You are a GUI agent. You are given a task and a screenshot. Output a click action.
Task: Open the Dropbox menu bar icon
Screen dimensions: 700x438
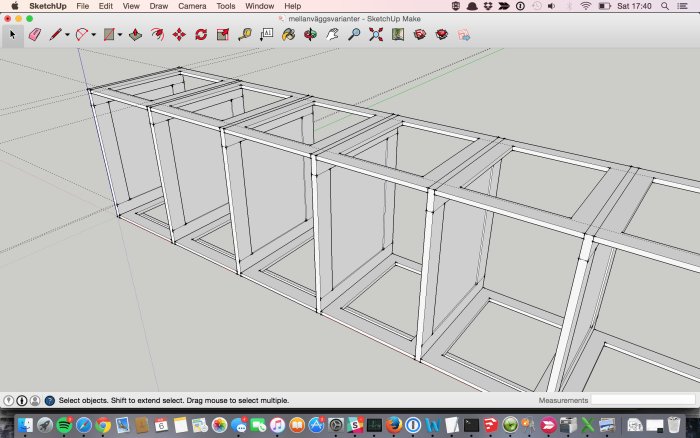pyautogui.click(x=488, y=6)
